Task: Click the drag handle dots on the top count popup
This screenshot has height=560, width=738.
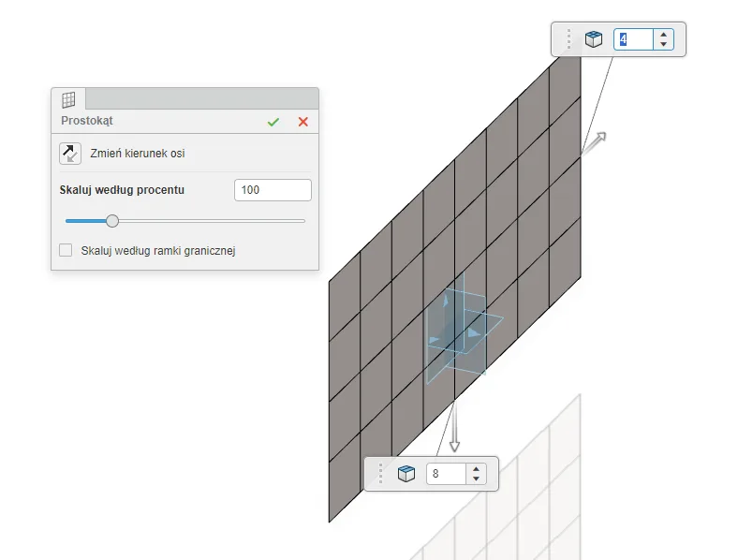Action: click(569, 39)
